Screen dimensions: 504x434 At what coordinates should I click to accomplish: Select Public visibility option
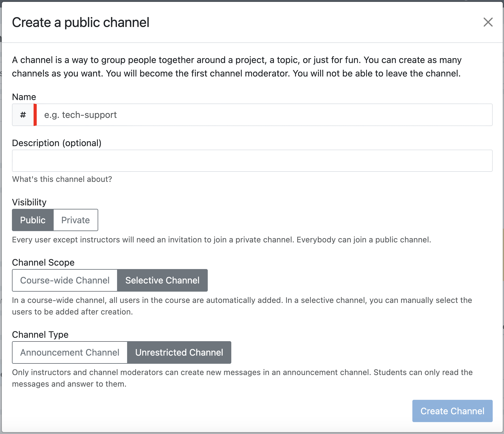pos(33,220)
